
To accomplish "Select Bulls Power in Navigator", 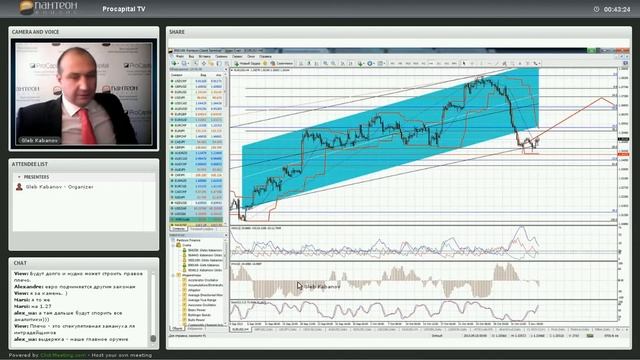I will [195, 320].
